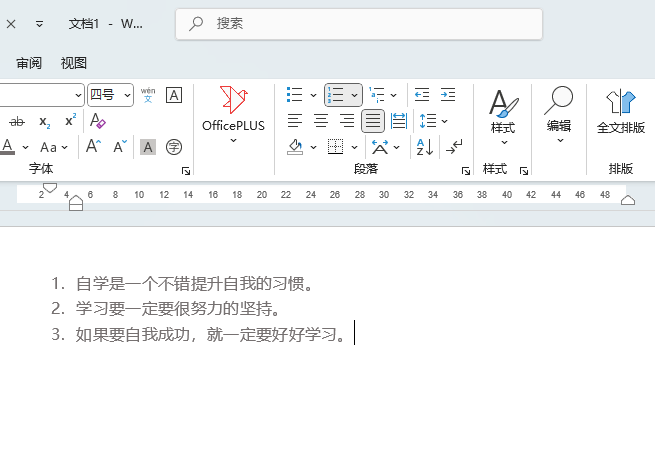Click the X icon in title bar
This screenshot has width=655, height=456.
(11, 24)
